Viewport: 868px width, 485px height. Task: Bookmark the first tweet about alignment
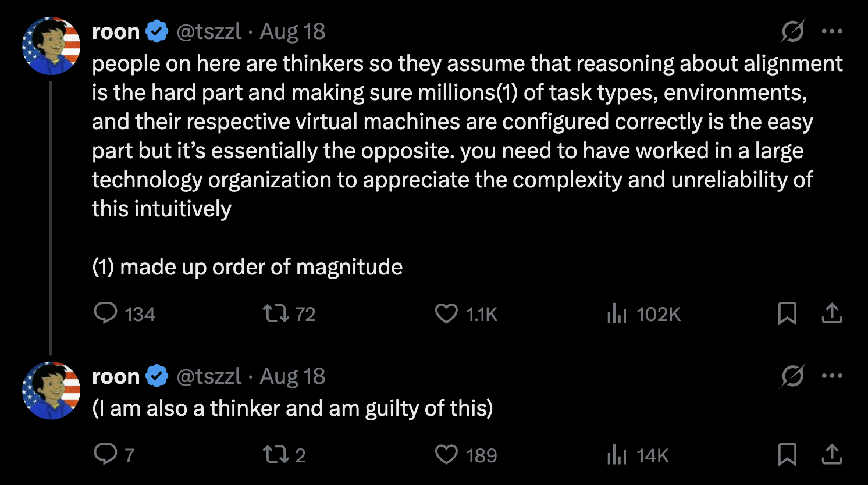point(787,313)
